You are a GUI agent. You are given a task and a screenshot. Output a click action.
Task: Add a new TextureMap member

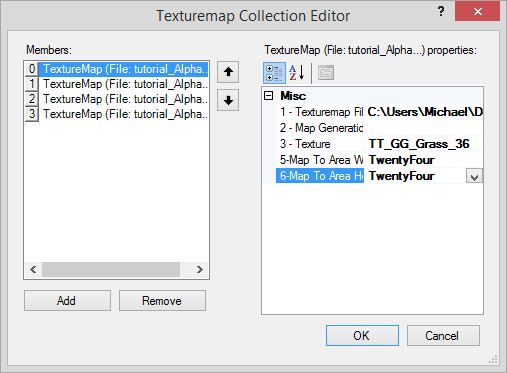click(67, 301)
